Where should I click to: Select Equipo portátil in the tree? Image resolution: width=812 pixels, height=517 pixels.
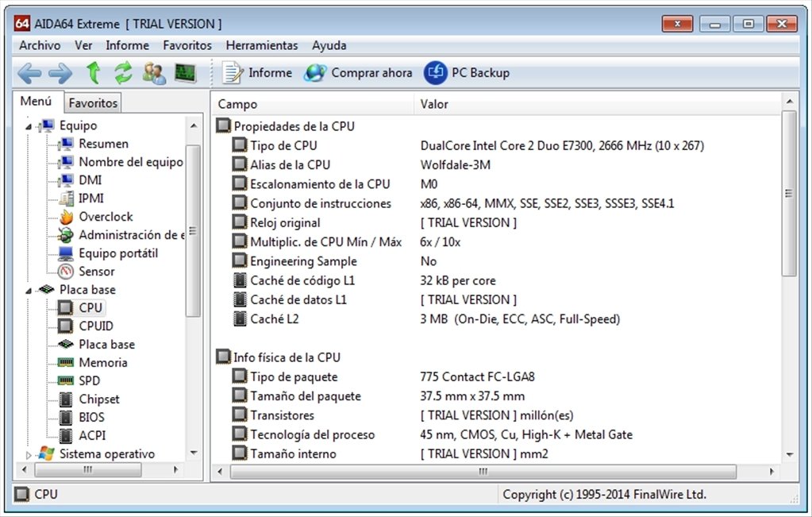108,253
